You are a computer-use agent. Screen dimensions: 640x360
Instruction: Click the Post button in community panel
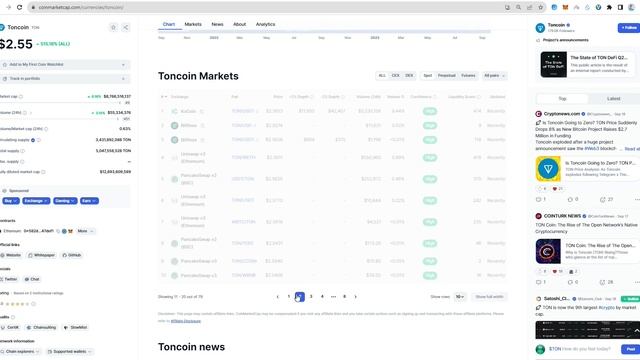(630, 349)
